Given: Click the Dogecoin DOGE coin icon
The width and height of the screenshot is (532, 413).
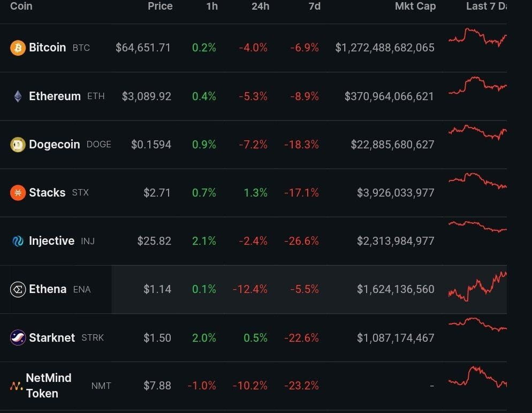Looking at the screenshot, I should (x=19, y=144).
